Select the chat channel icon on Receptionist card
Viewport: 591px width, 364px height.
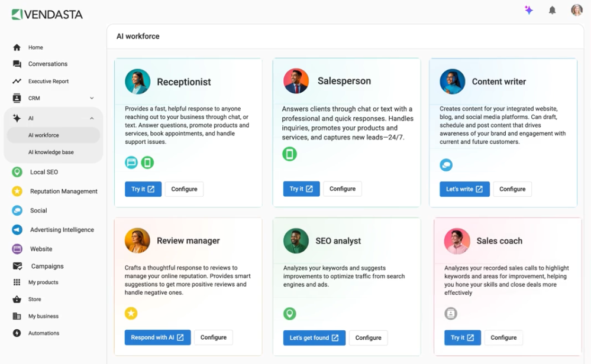point(131,162)
